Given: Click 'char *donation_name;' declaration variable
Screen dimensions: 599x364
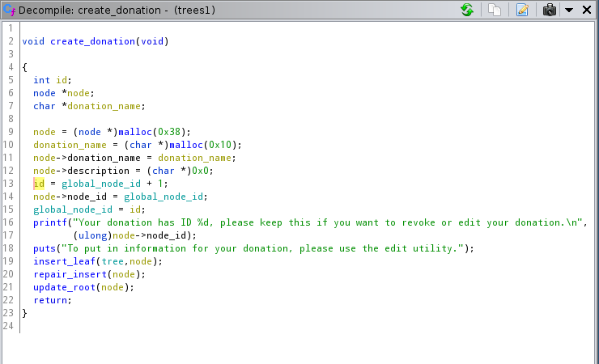Looking at the screenshot, I should [104, 106].
